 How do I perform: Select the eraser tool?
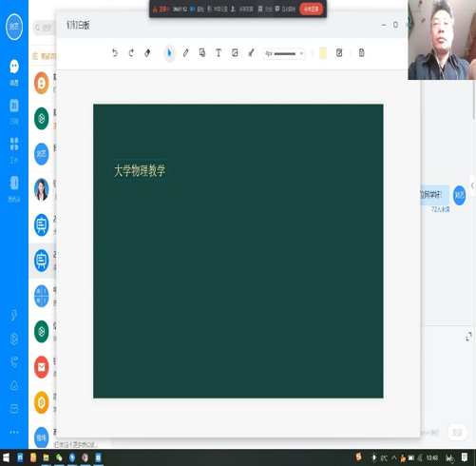point(147,53)
